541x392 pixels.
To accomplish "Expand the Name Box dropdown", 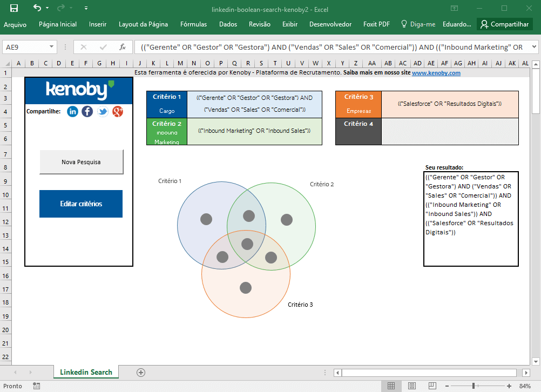I will pyautogui.click(x=51, y=46).
